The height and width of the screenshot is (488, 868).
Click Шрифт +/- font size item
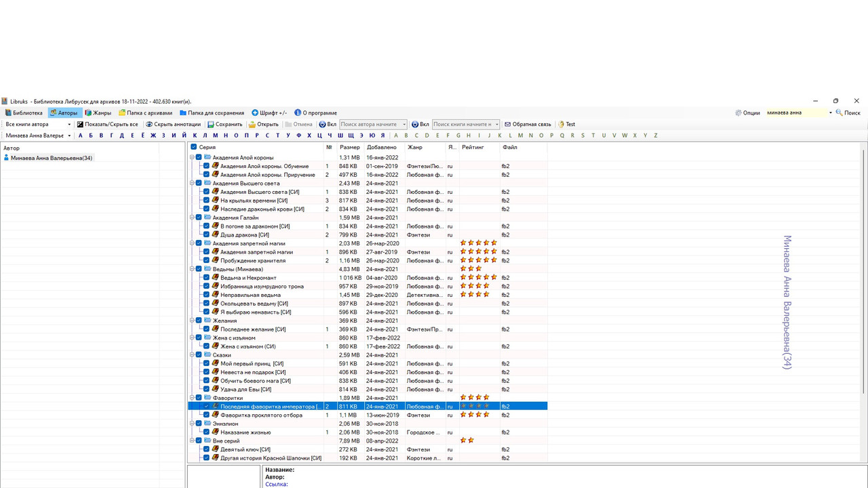(269, 113)
